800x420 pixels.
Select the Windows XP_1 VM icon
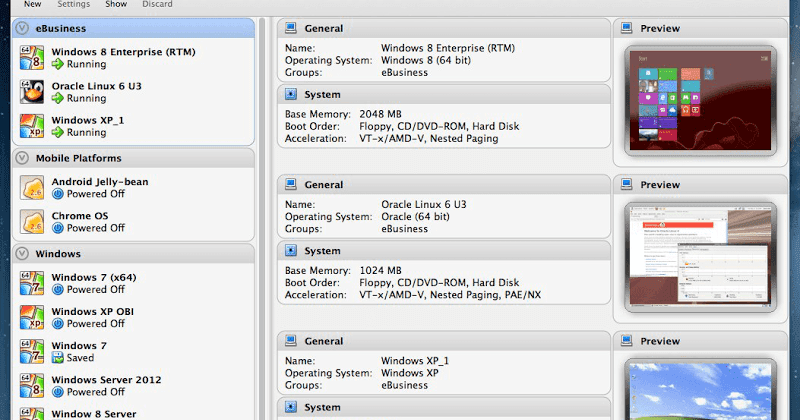click(32, 126)
